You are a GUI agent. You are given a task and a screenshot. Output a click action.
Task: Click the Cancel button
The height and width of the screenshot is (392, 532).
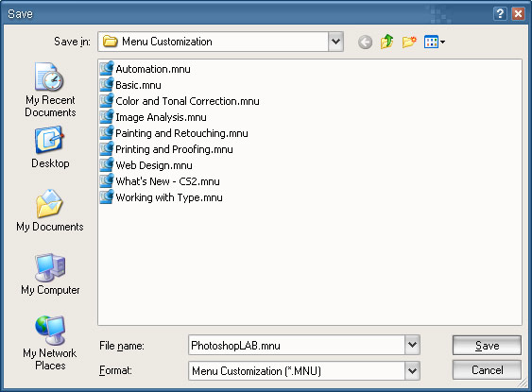(487, 370)
